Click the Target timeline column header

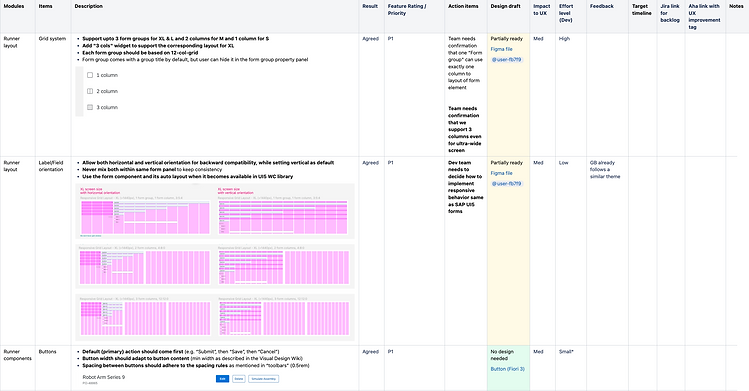(642, 10)
